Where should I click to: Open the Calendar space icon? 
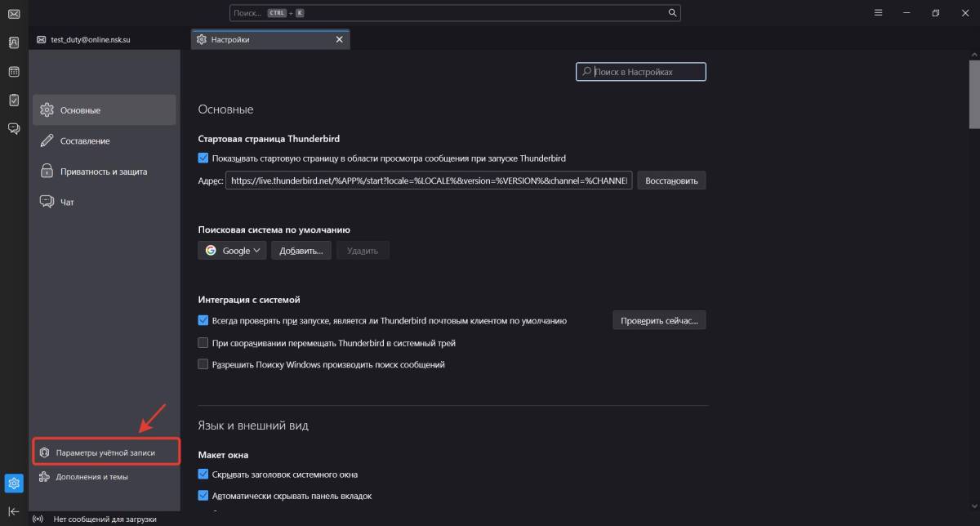pos(14,72)
